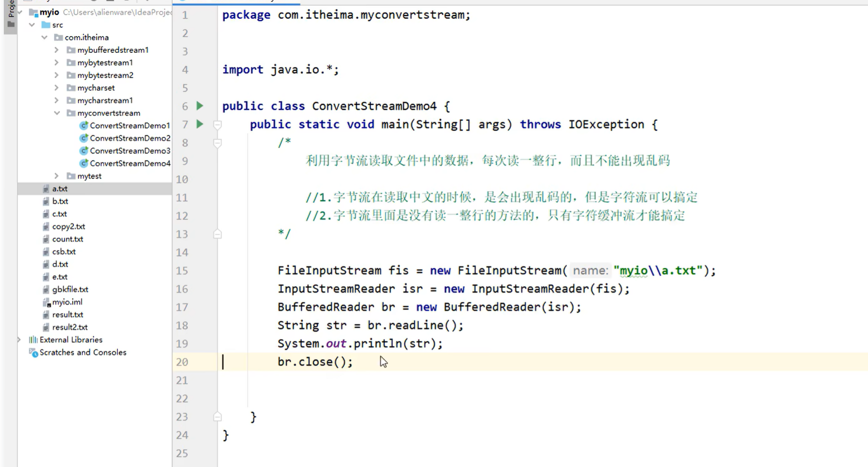Click the myio project root icon
The image size is (868, 467).
point(33,12)
